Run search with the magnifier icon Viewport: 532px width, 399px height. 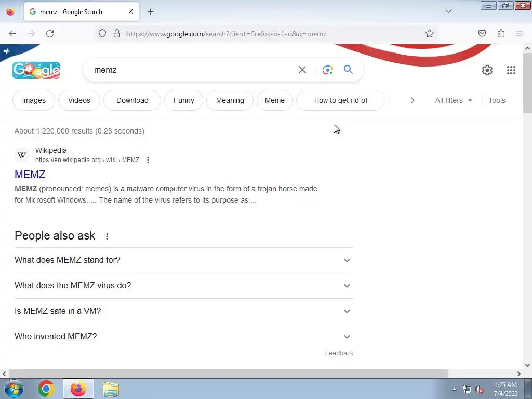click(348, 70)
